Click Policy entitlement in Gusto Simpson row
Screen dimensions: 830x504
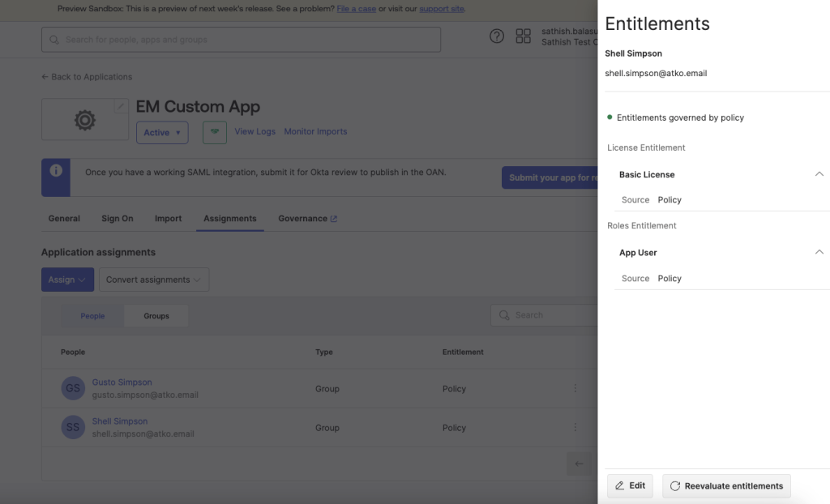454,389
